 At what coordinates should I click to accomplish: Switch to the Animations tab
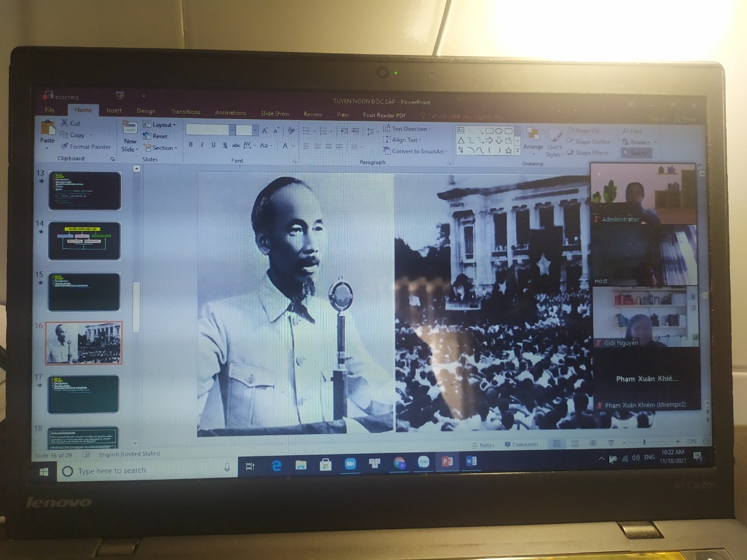point(231,113)
